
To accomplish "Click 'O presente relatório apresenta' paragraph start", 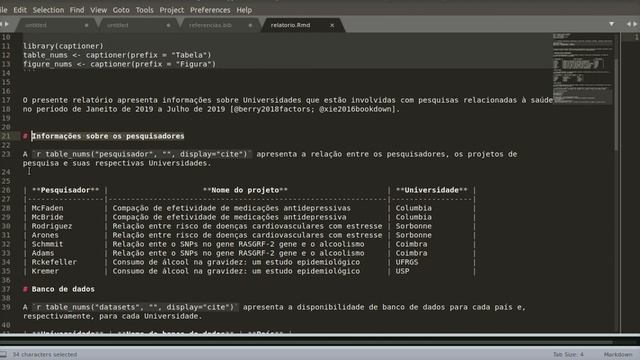I will point(92,100).
